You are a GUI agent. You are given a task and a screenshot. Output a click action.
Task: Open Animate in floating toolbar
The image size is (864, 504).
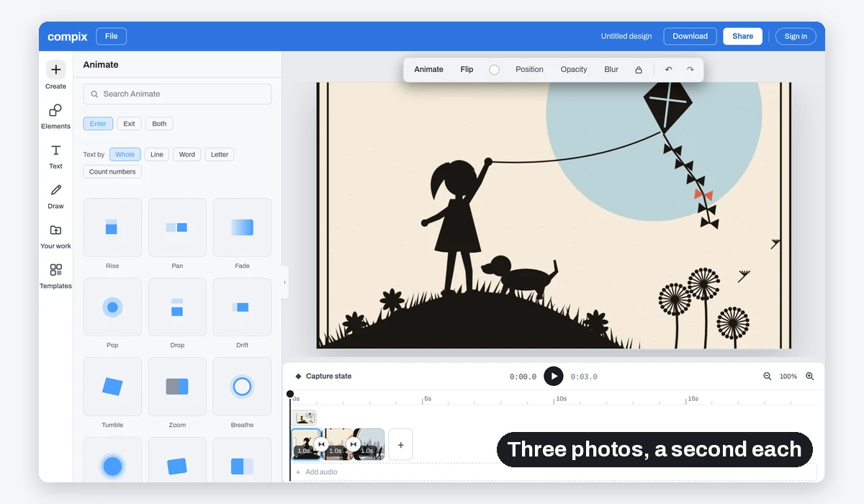coord(428,70)
